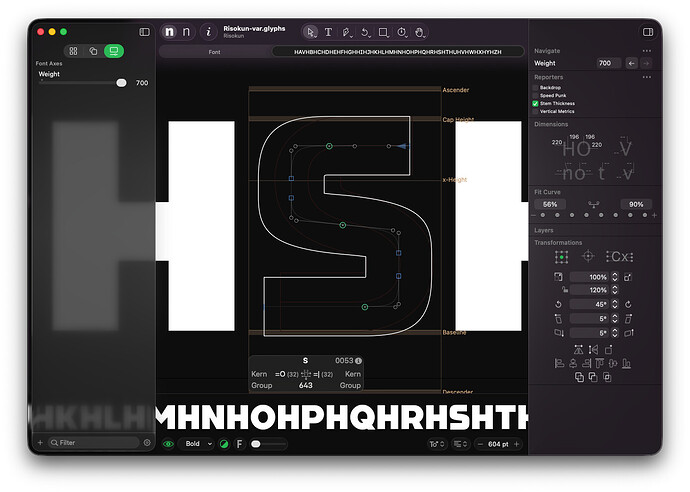Open writing direction dropdown in bottom bar
The image size is (690, 492).
(437, 444)
